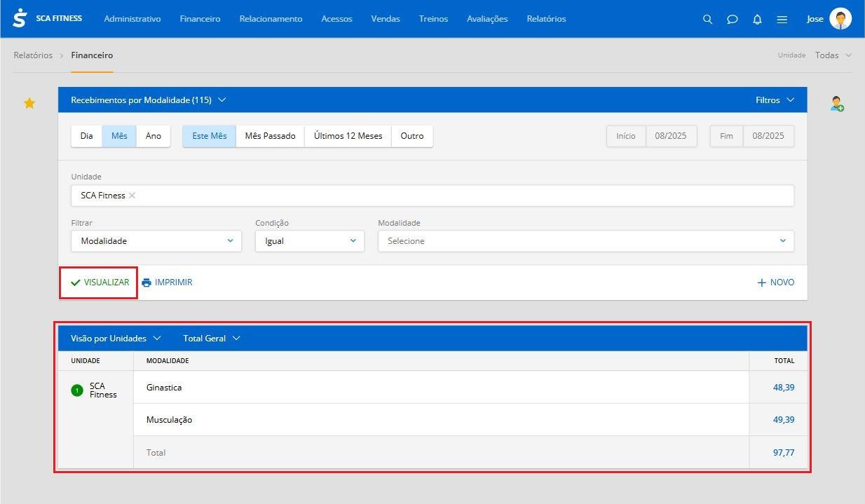The height and width of the screenshot is (504, 865).
Task: Click the add user icon
Action: click(837, 104)
